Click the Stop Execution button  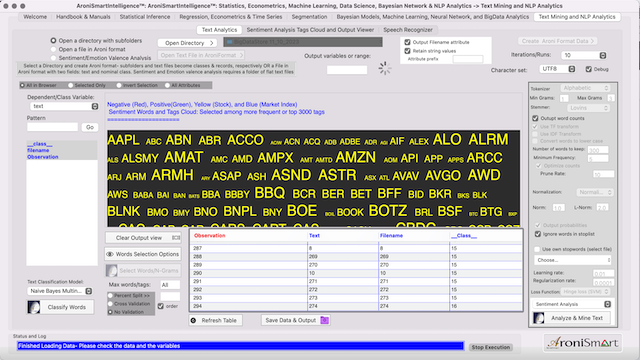(491, 347)
